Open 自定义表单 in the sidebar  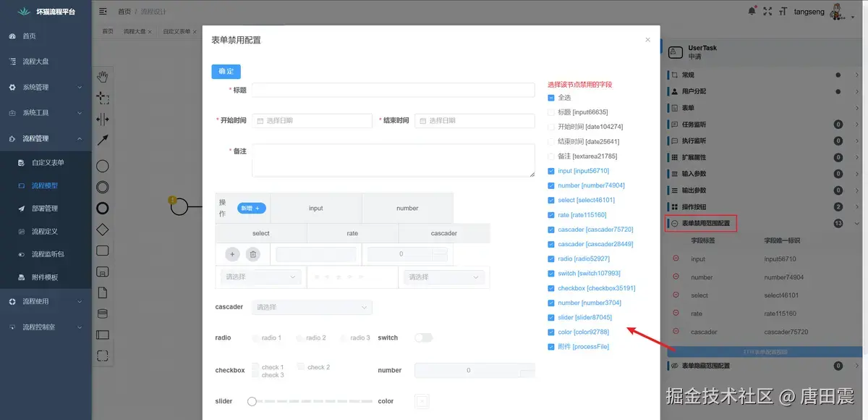[46, 162]
